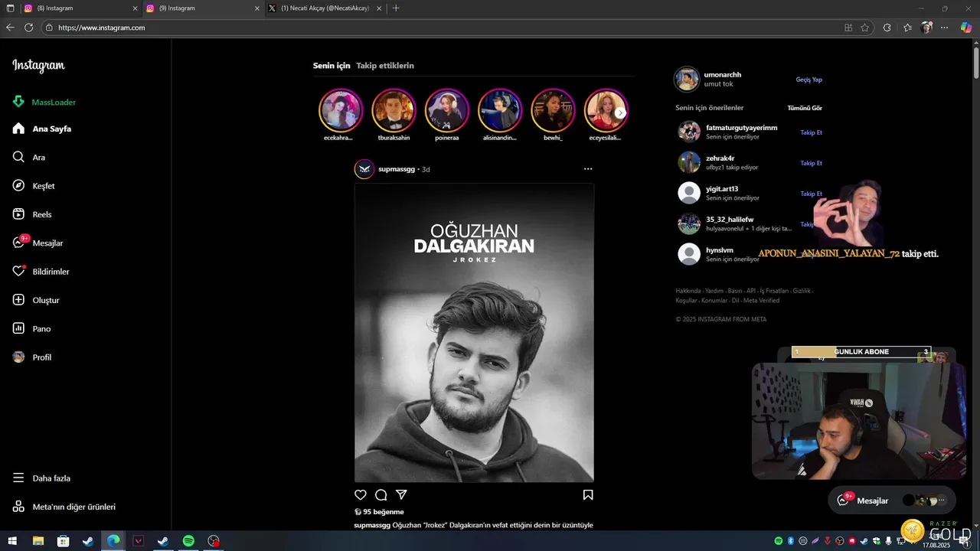Screen dimensions: 980x551
Task: Go to Ana Sayfa home icon
Action: (x=18, y=129)
